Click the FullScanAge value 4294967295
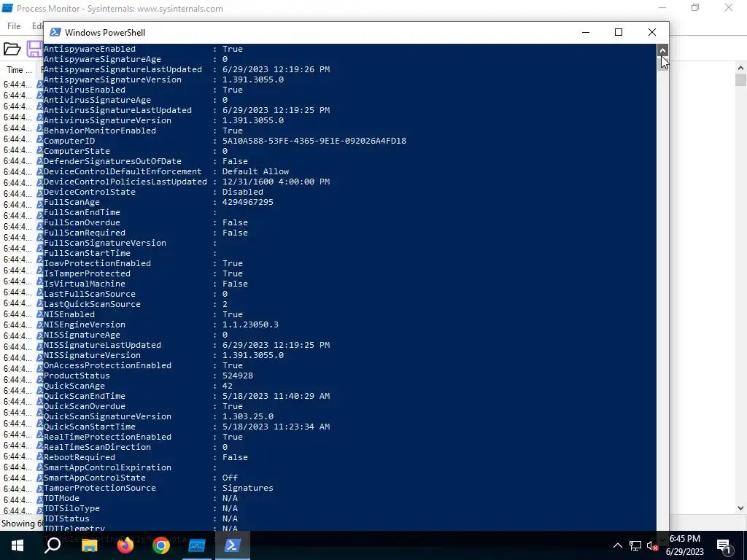The height and width of the screenshot is (560, 747). click(248, 203)
